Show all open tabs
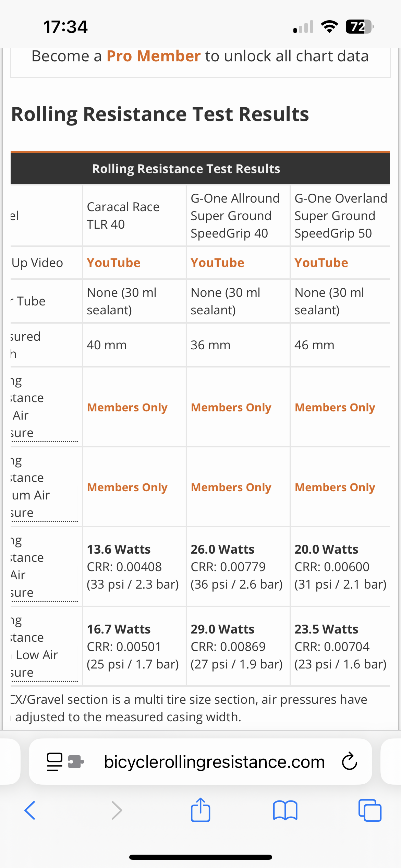Viewport: 401px width, 868px height. [370, 810]
